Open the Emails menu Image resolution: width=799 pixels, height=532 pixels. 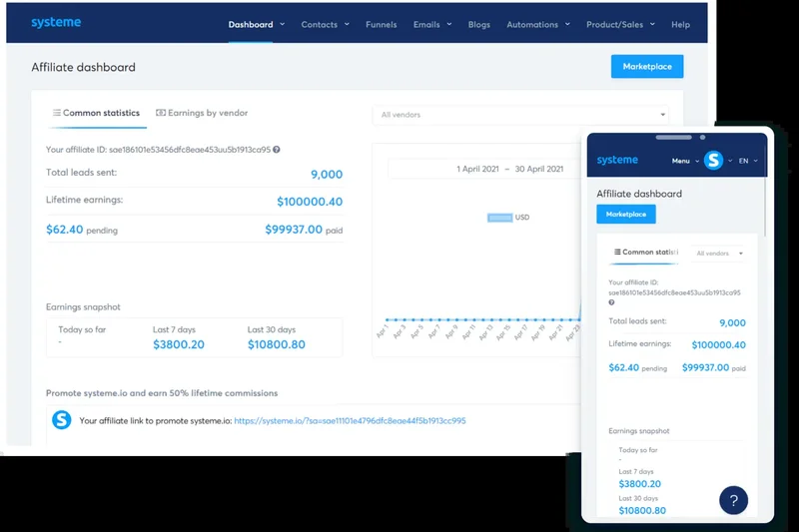[x=426, y=24]
